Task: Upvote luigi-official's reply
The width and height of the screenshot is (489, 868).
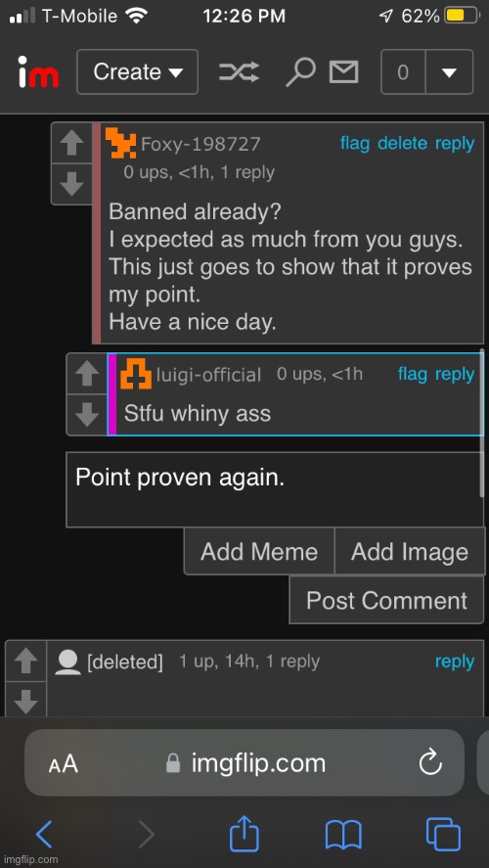Action: (x=87, y=374)
